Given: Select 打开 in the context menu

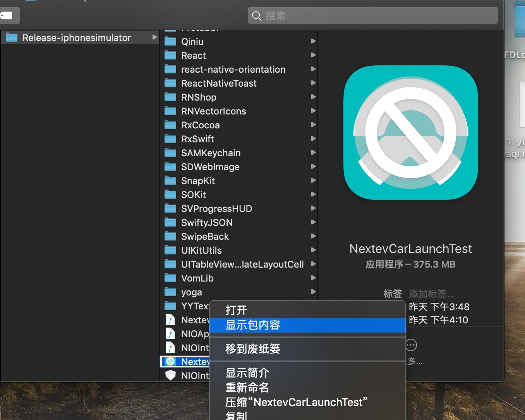Looking at the screenshot, I should click(x=236, y=310).
